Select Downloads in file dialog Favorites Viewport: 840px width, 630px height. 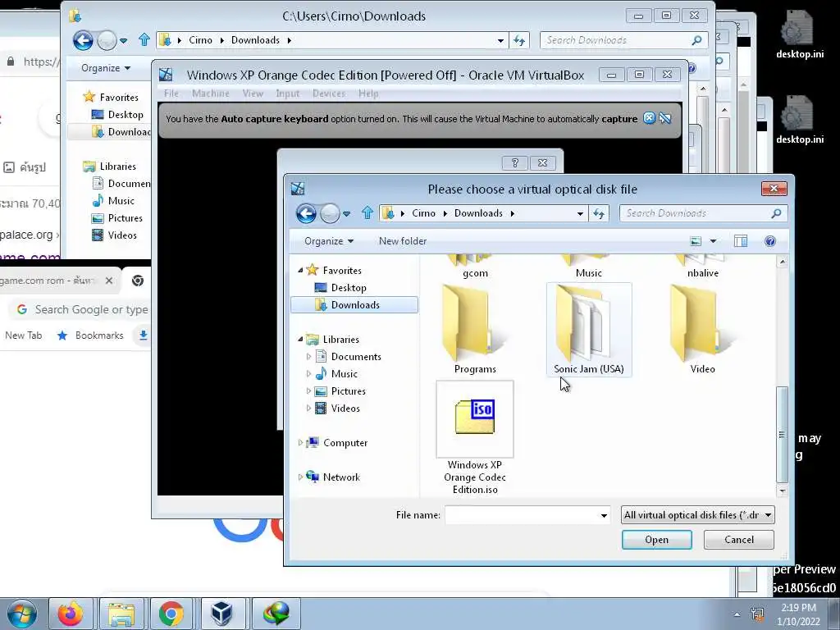pyautogui.click(x=354, y=305)
